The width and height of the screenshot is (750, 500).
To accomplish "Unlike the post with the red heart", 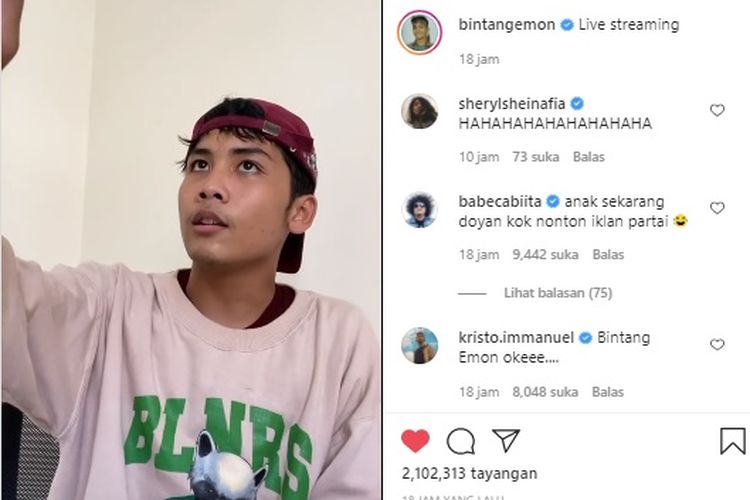I will pyautogui.click(x=415, y=441).
